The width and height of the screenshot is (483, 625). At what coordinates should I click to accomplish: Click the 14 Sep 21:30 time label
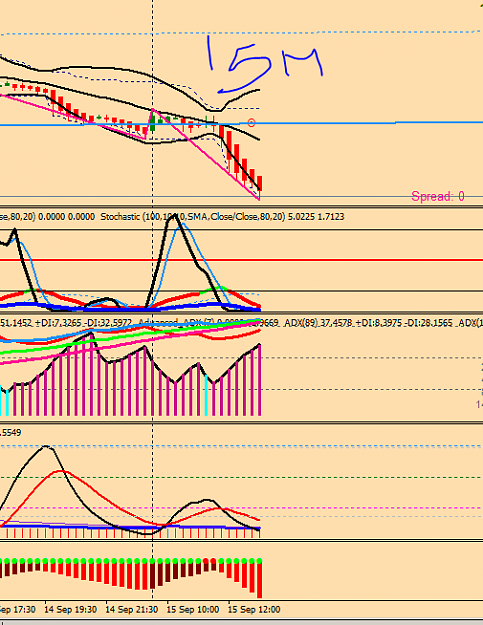pyautogui.click(x=132, y=609)
